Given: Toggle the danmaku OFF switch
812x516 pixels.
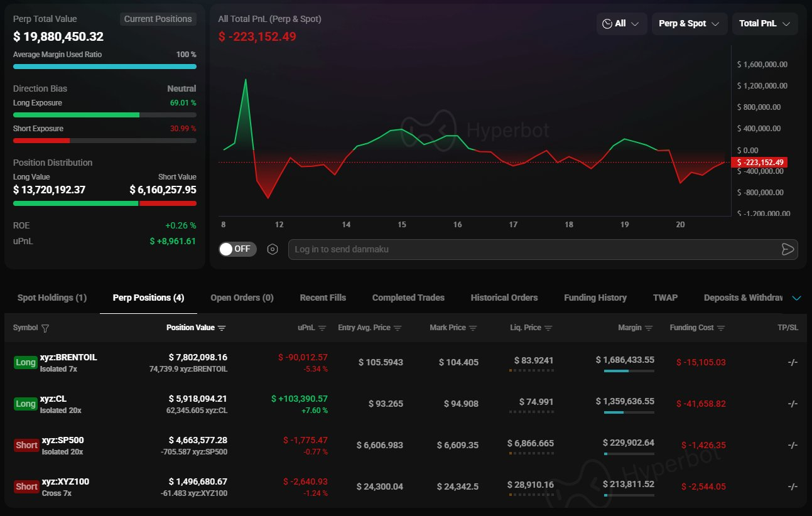Looking at the screenshot, I should (237, 249).
